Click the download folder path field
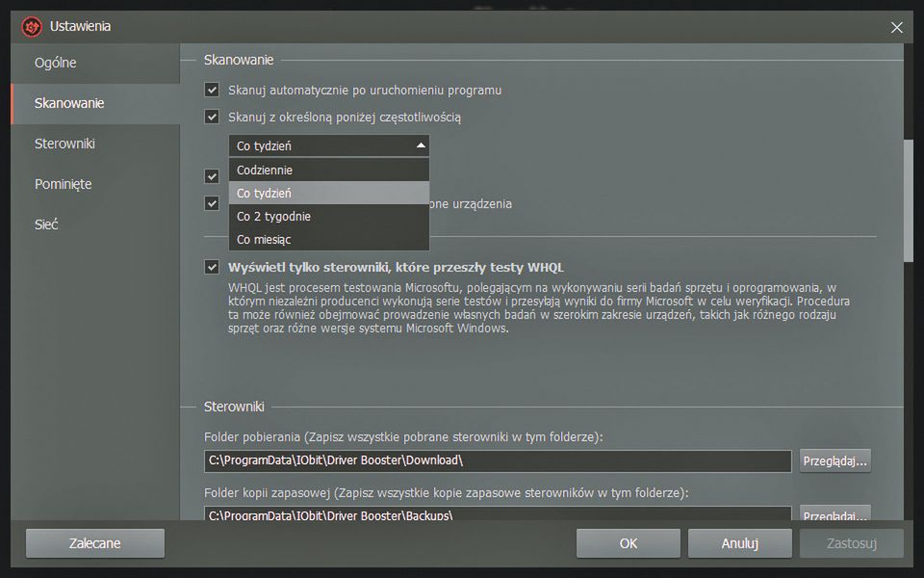924x578 pixels. click(x=498, y=460)
